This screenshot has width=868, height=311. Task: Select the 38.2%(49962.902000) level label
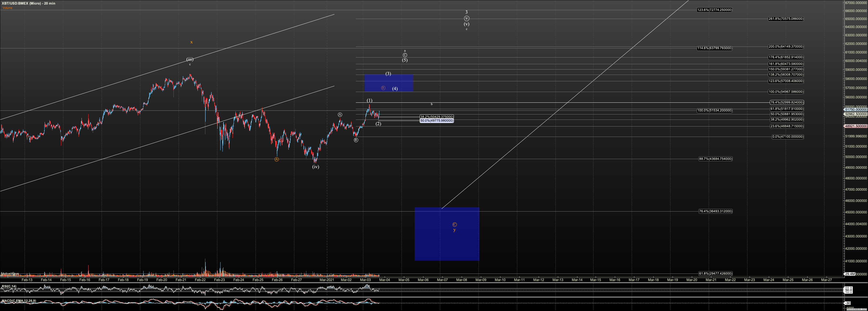pos(787,120)
